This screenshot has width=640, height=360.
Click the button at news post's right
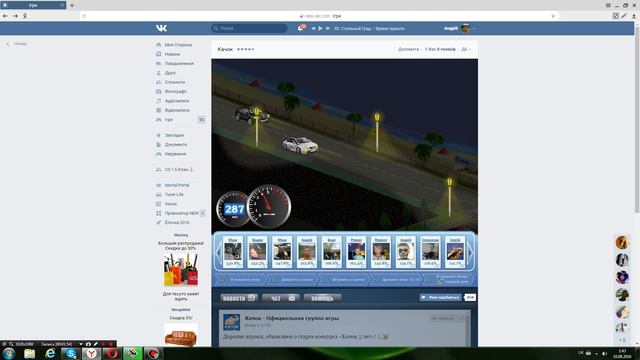[x=447, y=318]
